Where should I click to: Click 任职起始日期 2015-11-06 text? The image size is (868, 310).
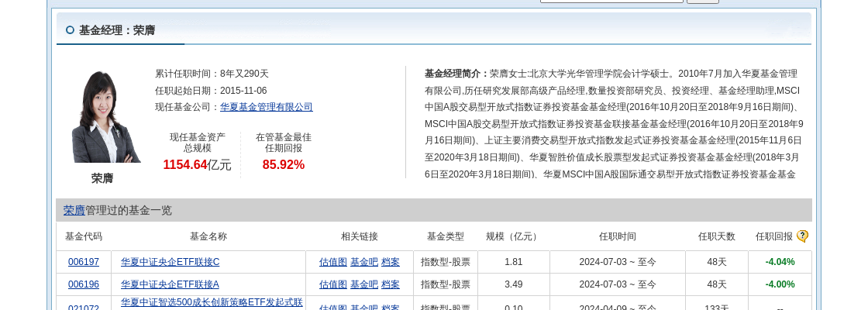click(210, 90)
